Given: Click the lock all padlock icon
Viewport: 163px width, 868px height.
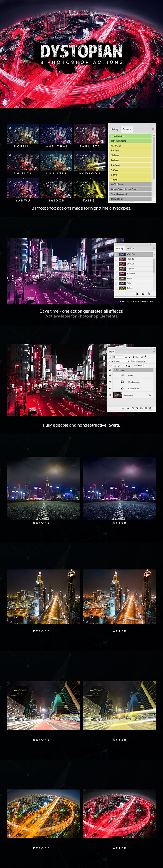Looking at the screenshot, I should point(130,366).
